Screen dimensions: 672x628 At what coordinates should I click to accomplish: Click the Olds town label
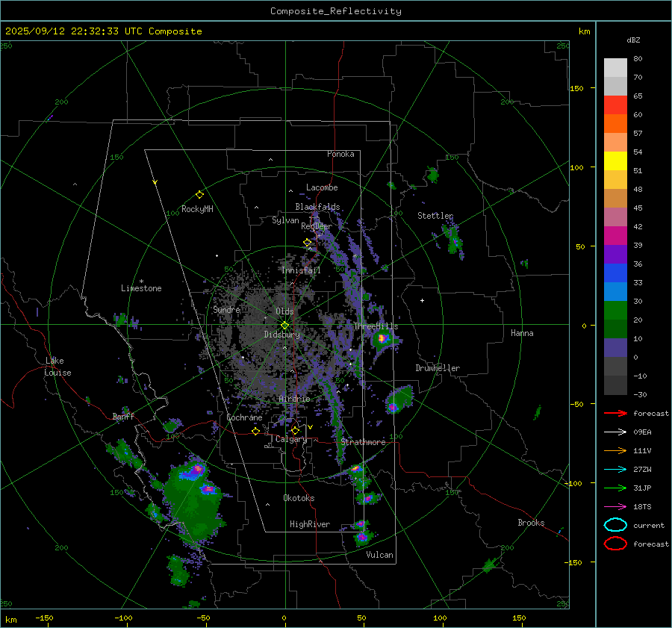(x=284, y=311)
